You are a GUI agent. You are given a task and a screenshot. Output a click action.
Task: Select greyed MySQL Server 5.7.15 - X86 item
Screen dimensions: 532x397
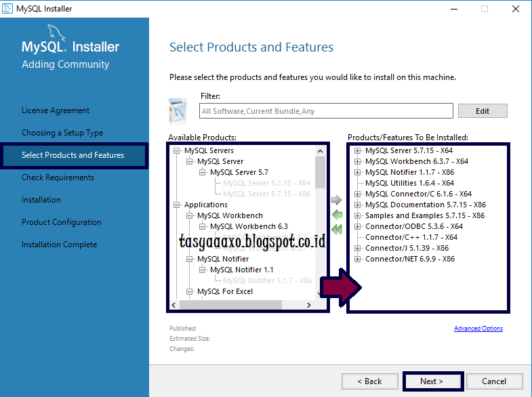coord(267,194)
